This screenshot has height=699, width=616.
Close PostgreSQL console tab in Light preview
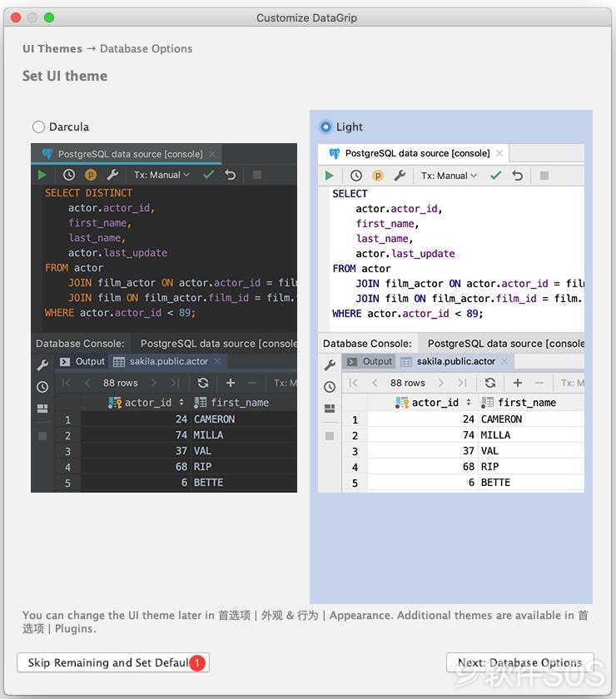499,153
